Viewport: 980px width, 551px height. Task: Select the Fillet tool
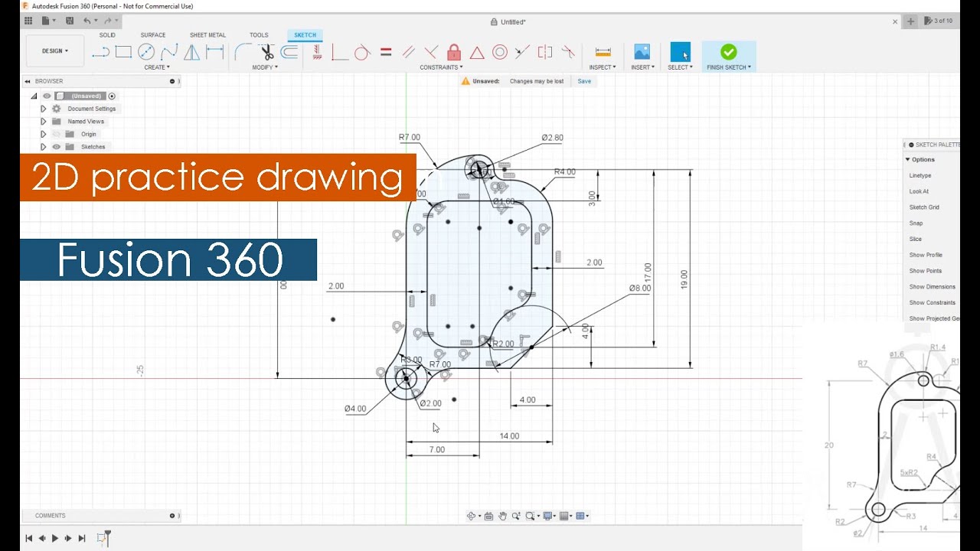pyautogui.click(x=243, y=52)
